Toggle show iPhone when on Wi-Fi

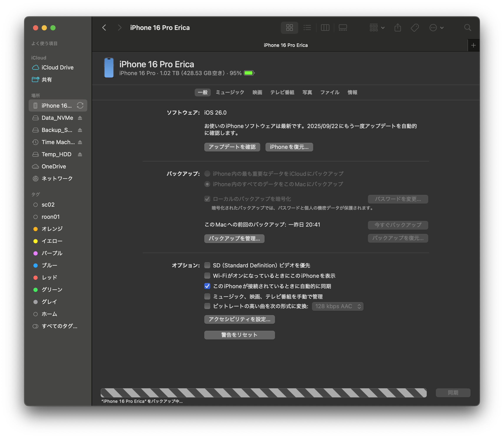click(207, 276)
